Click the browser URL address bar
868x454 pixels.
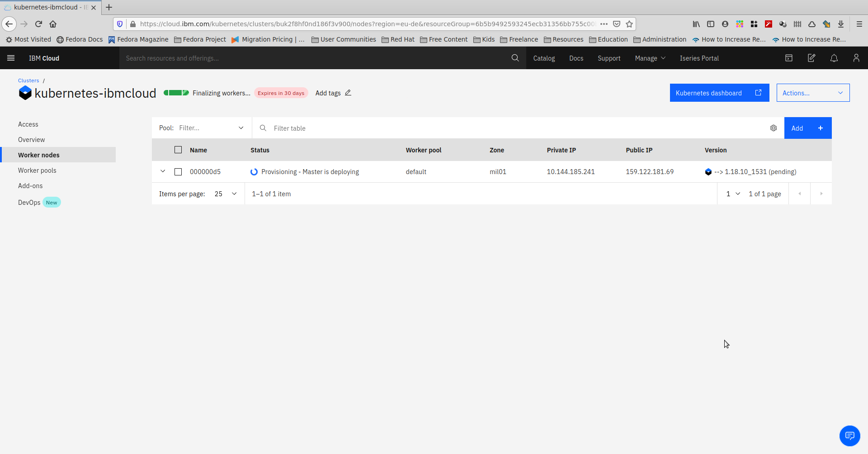tap(367, 24)
